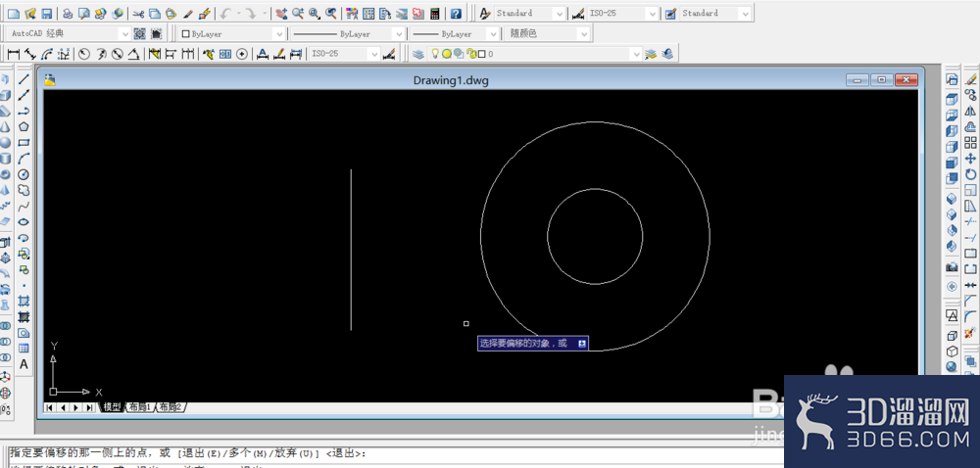This screenshot has height=468, width=980.
Task: Cut selection with the scissors icon
Action: click(x=138, y=13)
